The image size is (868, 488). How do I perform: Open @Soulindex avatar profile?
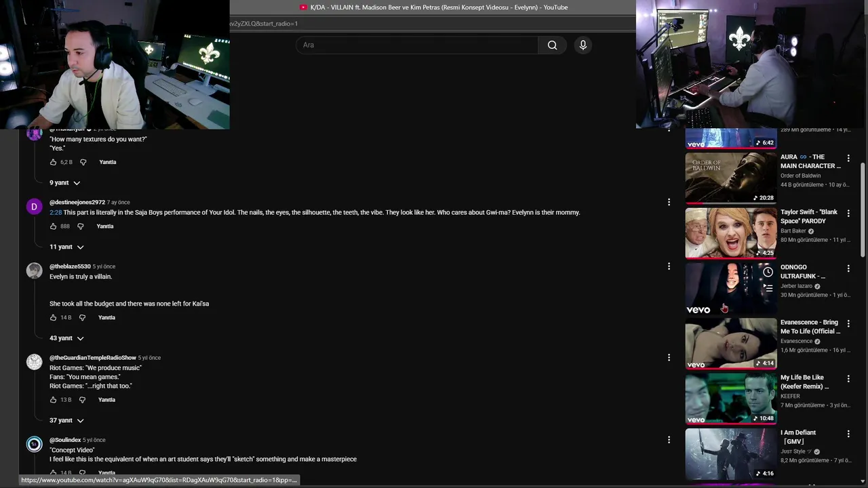[x=34, y=444]
